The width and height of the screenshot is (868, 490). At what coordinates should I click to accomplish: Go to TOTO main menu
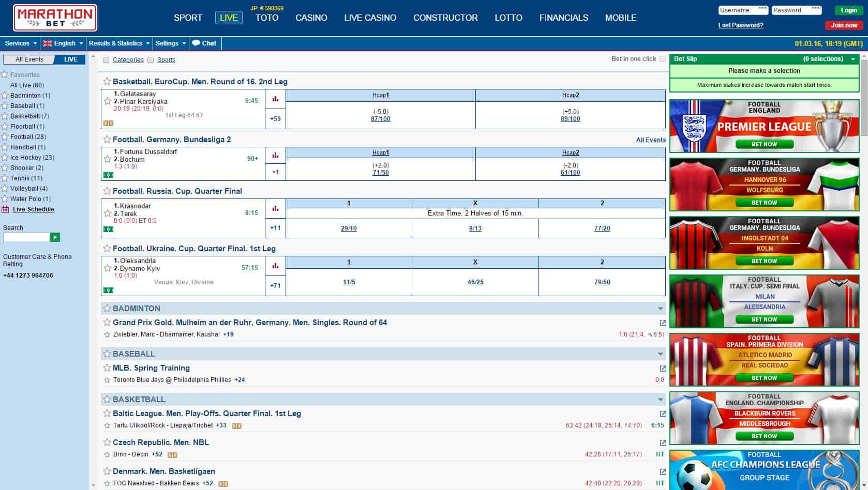click(x=267, y=18)
